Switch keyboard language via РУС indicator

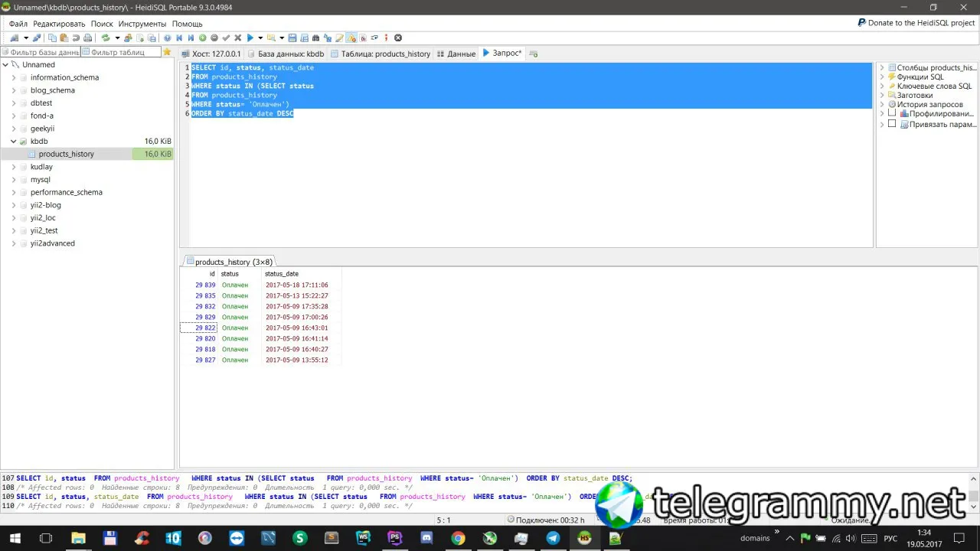click(891, 538)
